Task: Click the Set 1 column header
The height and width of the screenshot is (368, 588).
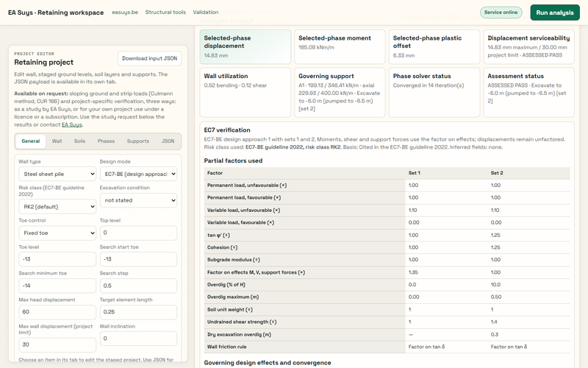Action: tap(414, 173)
